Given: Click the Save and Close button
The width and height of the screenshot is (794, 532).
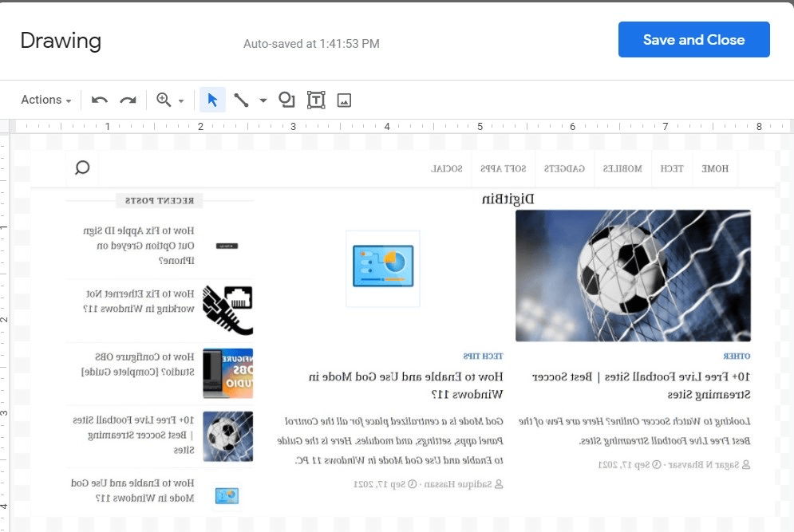Looking at the screenshot, I should (693, 40).
